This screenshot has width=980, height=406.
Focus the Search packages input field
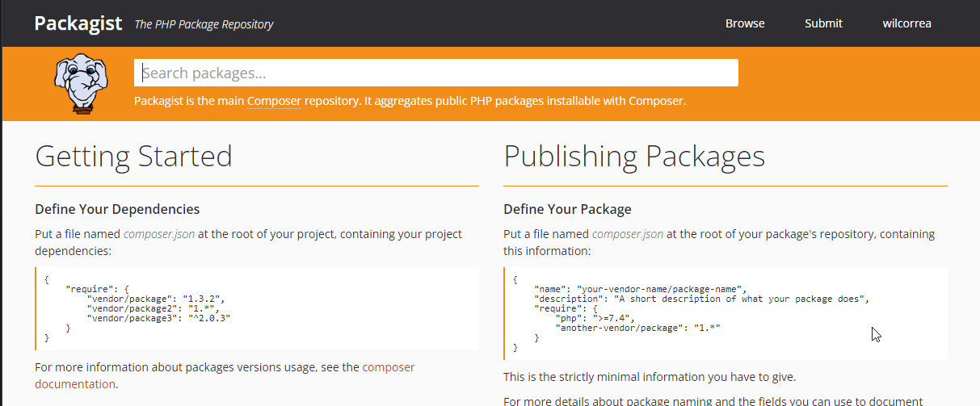[x=436, y=73]
